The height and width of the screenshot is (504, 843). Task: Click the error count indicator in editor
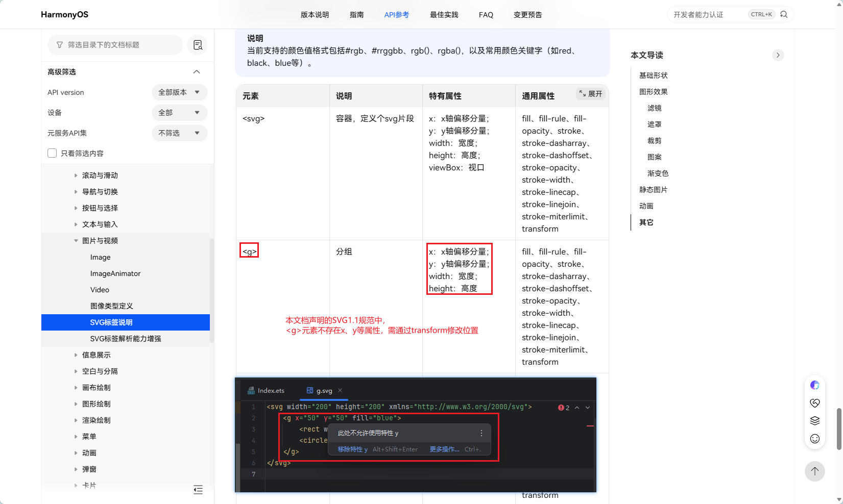[564, 408]
